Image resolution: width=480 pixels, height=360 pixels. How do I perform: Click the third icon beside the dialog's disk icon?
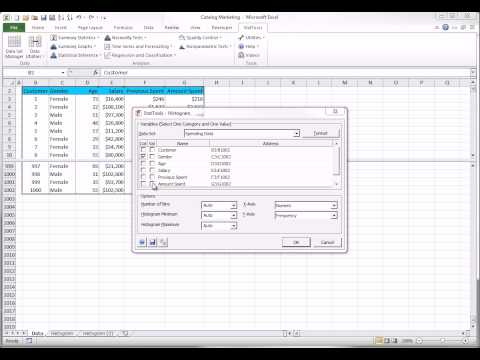pos(163,242)
